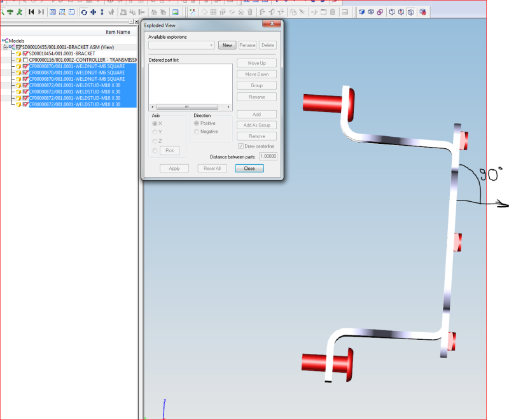Click the Move Down button
Image resolution: width=509 pixels, height=420 pixels.
click(257, 74)
